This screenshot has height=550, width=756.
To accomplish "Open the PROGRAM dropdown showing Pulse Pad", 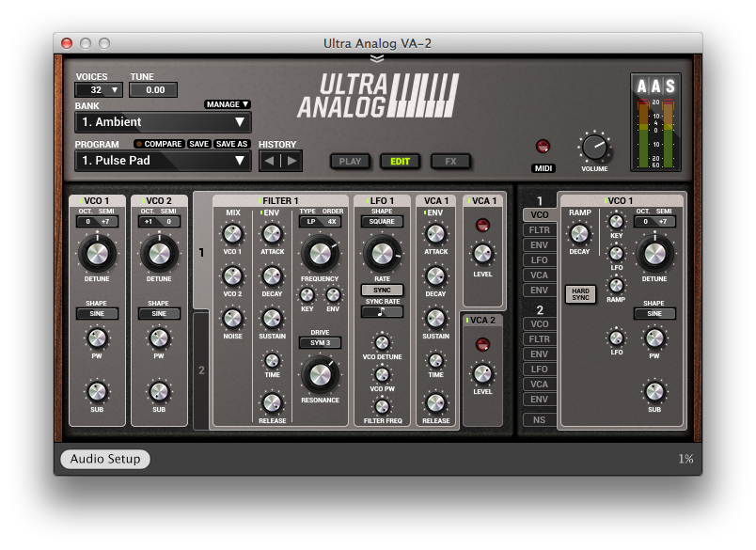I will tap(163, 161).
